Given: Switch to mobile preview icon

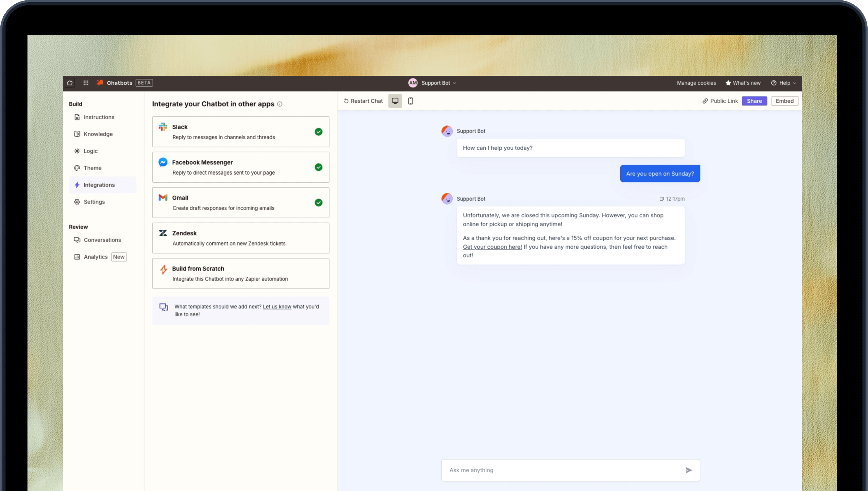Looking at the screenshot, I should [x=410, y=101].
